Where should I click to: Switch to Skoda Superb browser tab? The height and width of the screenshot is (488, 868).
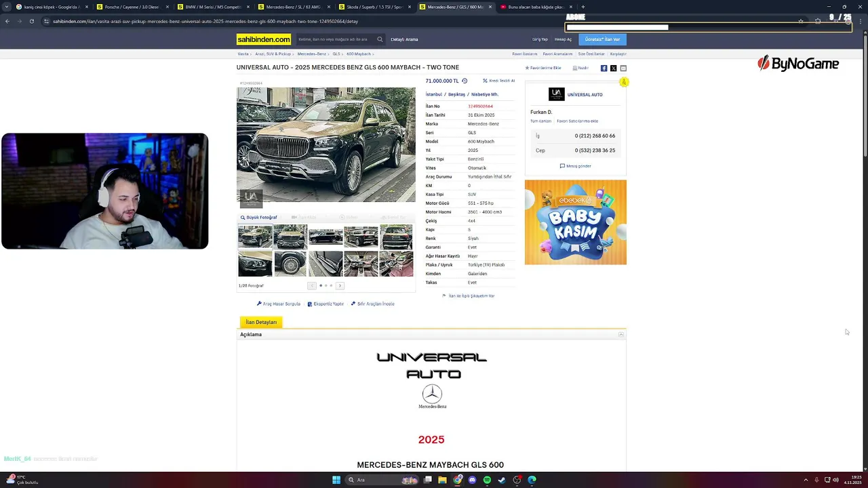pos(374,7)
